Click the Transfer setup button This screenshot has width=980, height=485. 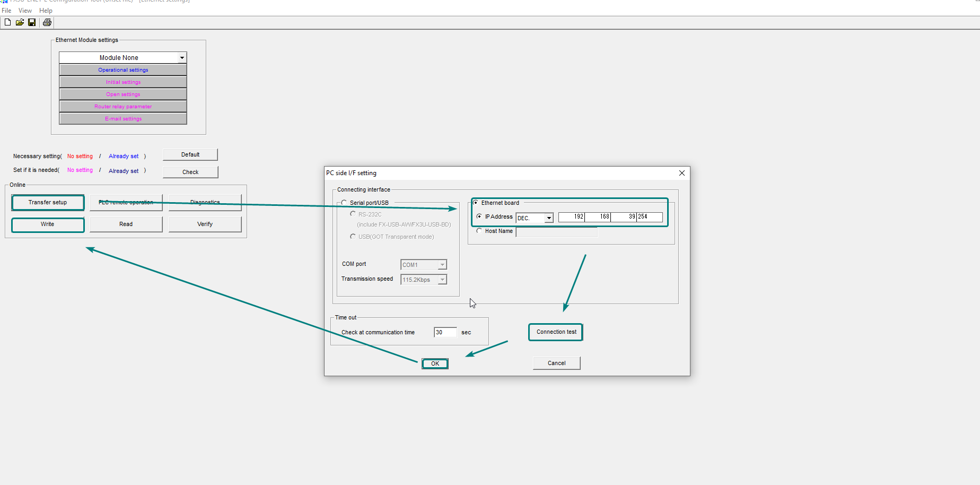tap(48, 202)
